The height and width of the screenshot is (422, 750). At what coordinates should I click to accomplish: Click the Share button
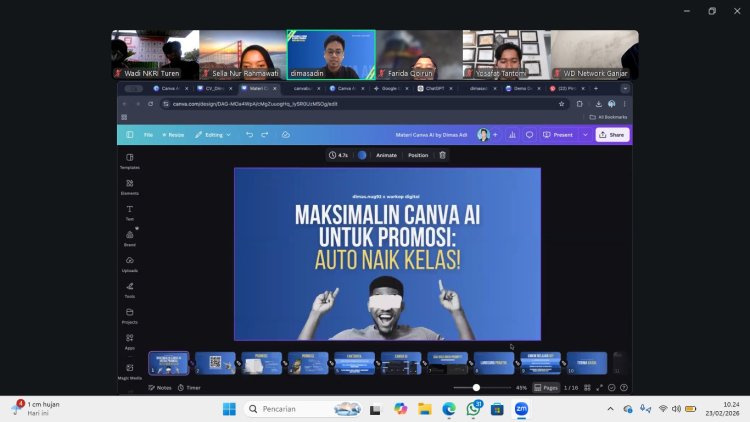pos(612,135)
